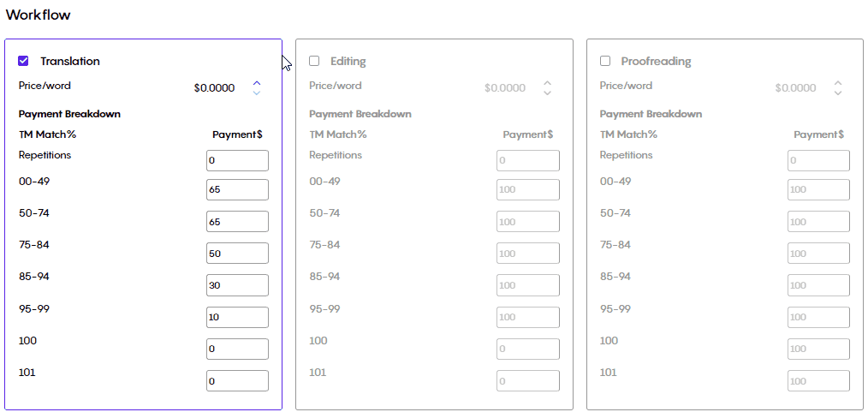Viewport: 868px width, 418px height.
Task: Click the Translation price/word value $0.0000
Action: (x=214, y=88)
